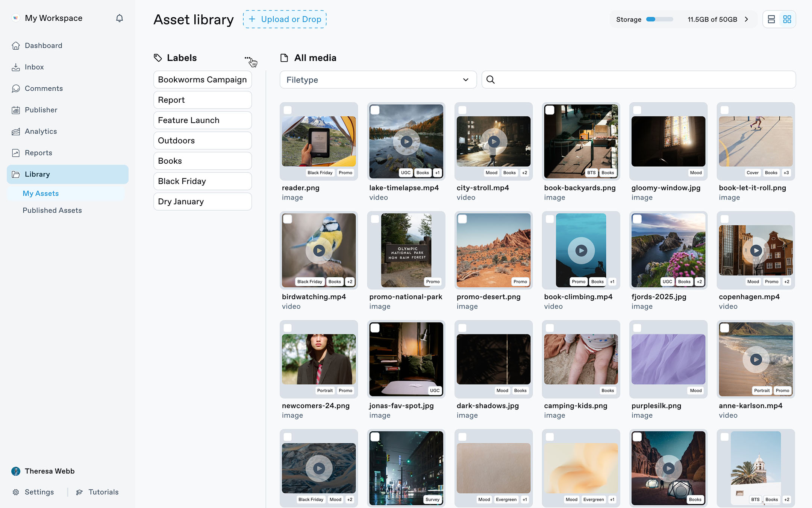812x508 pixels.
Task: Select the reader.png checkbox
Action: click(x=288, y=110)
